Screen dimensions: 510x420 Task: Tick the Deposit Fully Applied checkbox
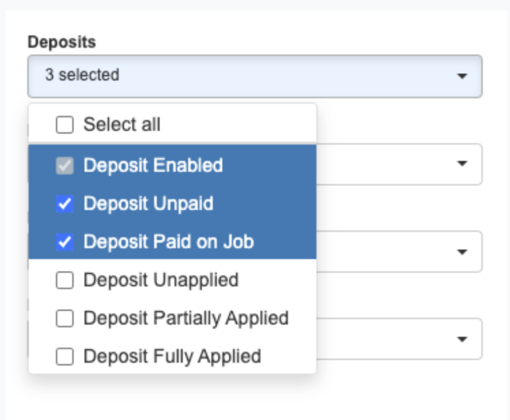click(65, 357)
